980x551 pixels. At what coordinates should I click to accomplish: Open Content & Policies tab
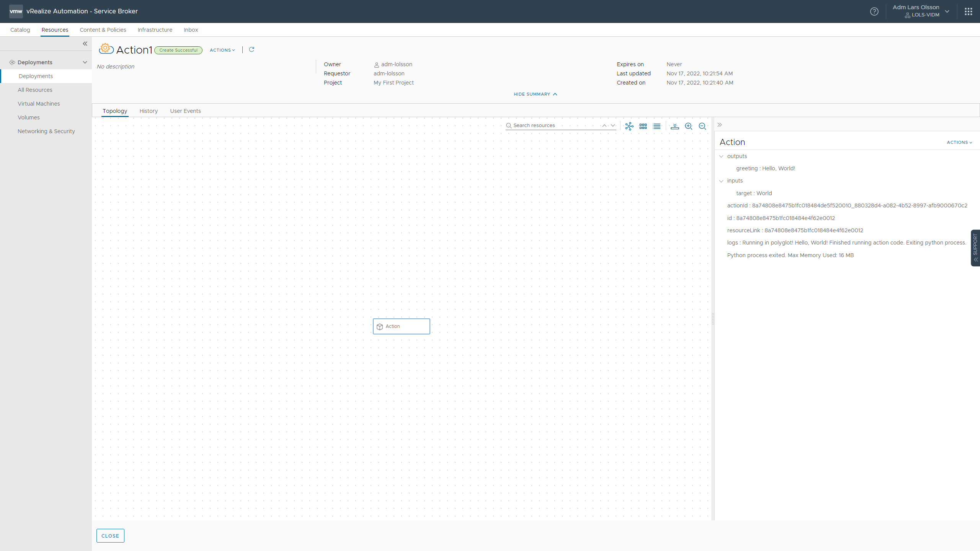(103, 30)
